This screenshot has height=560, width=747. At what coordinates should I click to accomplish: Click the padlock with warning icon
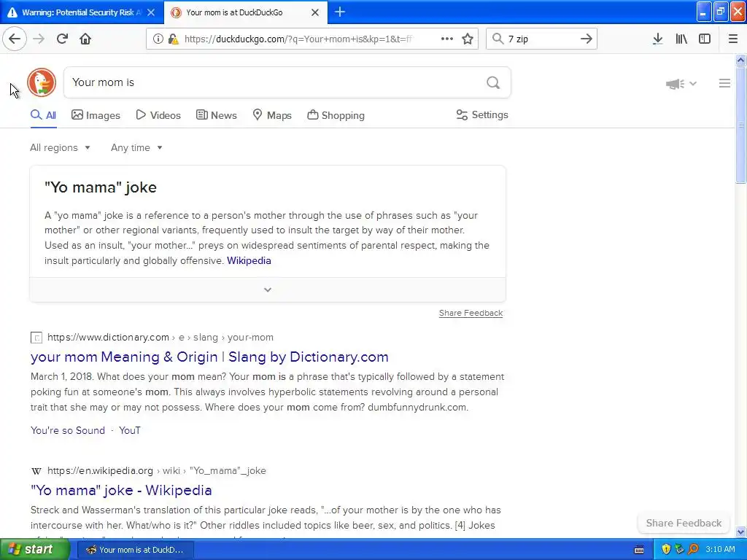click(173, 39)
